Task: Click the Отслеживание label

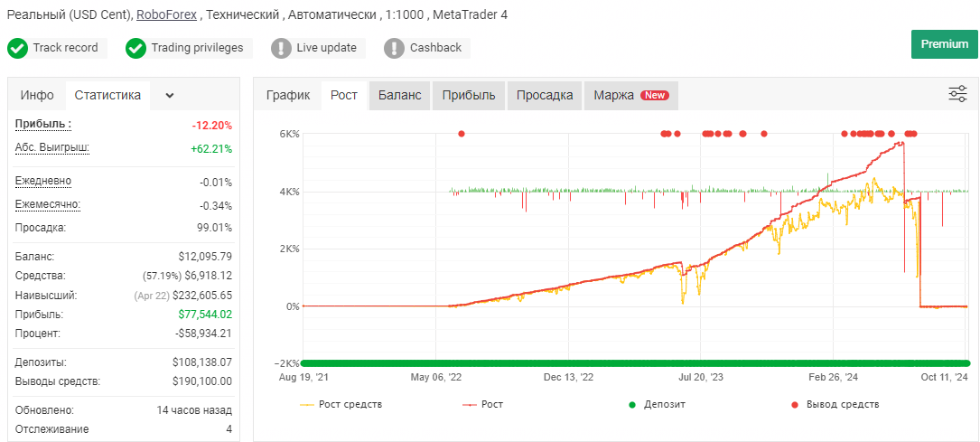Action: point(51,428)
